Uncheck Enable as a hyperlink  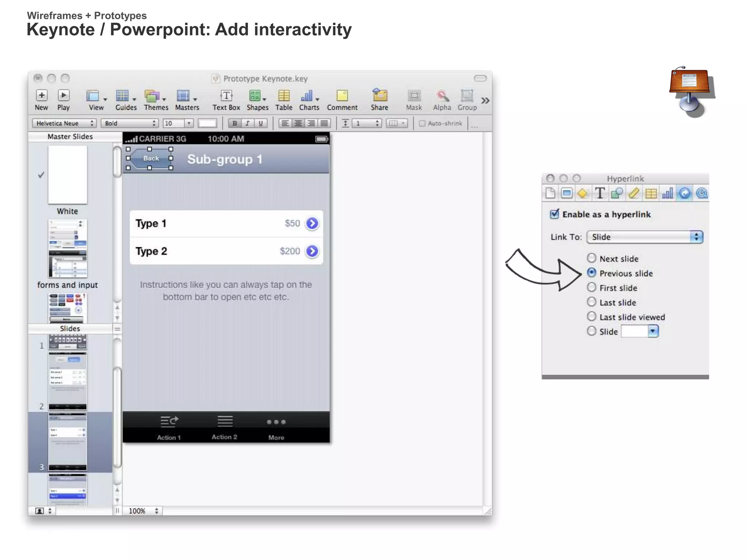pos(554,214)
